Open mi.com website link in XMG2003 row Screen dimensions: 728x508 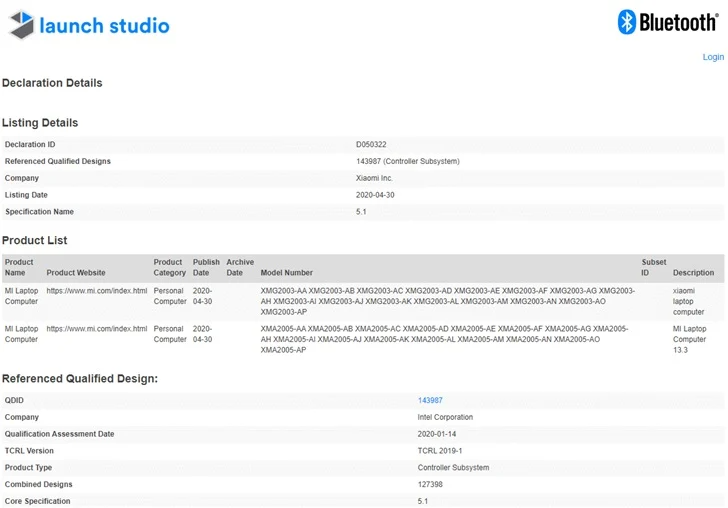(x=97, y=291)
